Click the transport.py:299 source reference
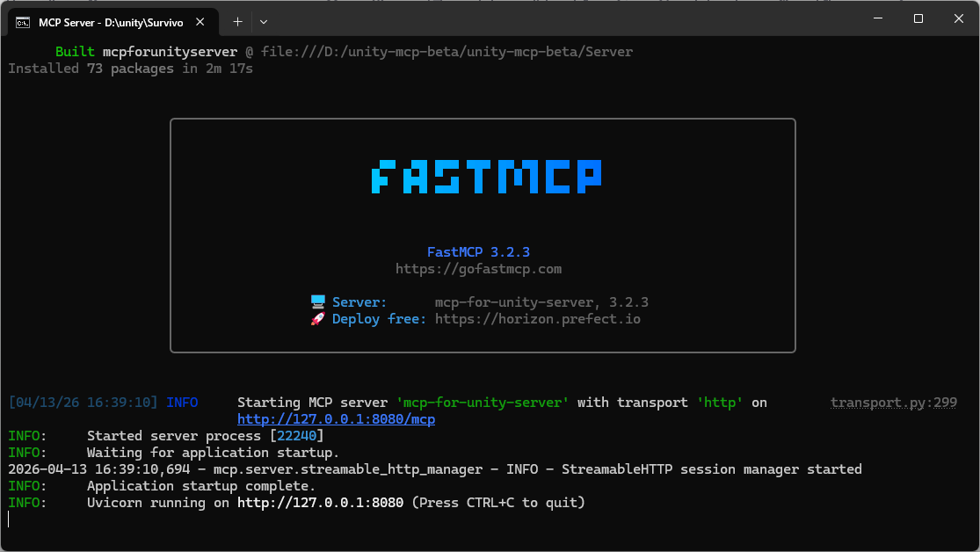This screenshot has height=552, width=980. (x=894, y=403)
